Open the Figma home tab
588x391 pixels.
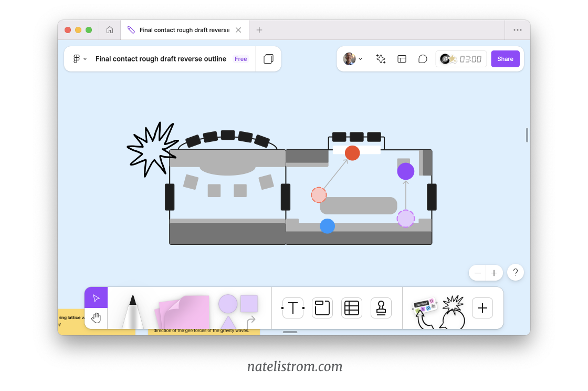pos(110,30)
